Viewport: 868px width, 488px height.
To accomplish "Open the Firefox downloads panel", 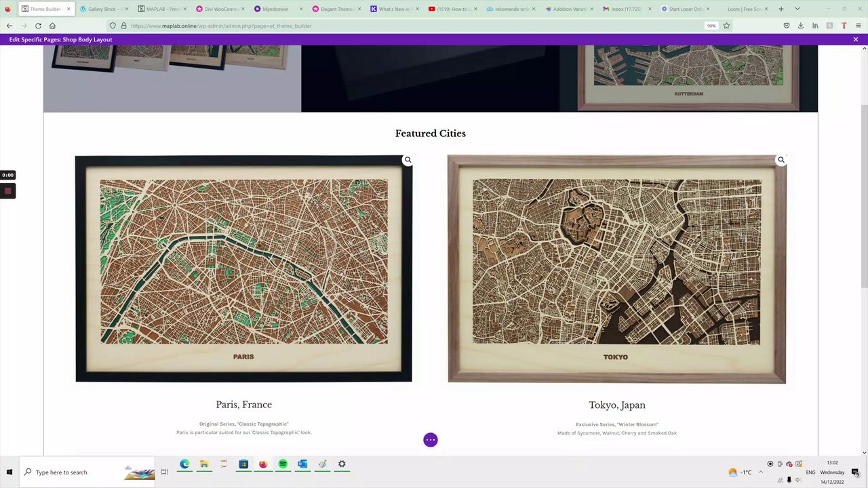I will (x=800, y=26).
